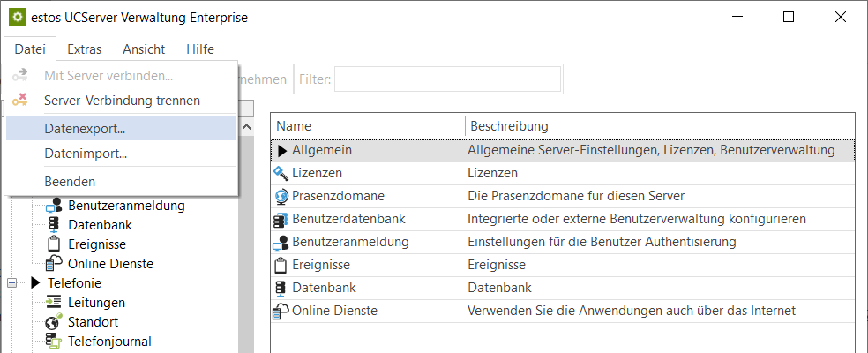Screen dimensions: 868x353
Task: Open the Hilfe menu
Action: 200,49
